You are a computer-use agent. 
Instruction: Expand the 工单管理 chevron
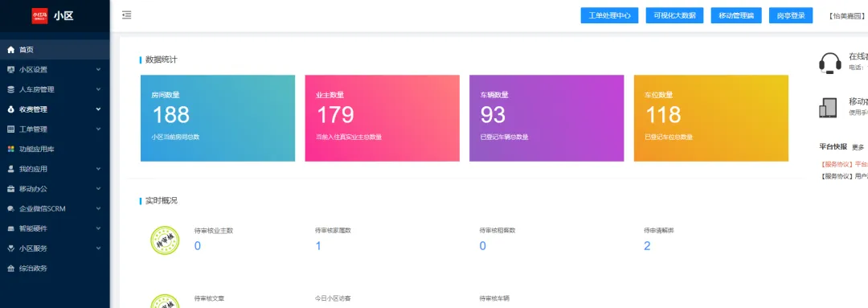pyautogui.click(x=99, y=129)
